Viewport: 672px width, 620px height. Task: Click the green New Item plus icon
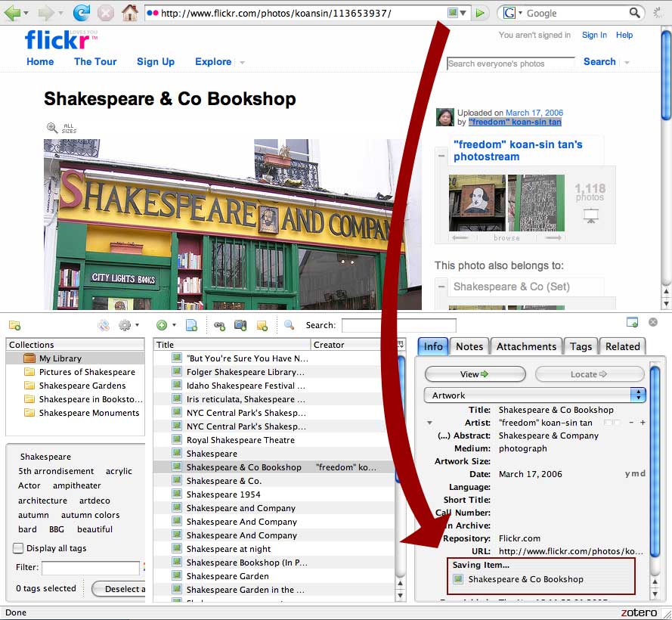[x=162, y=325]
